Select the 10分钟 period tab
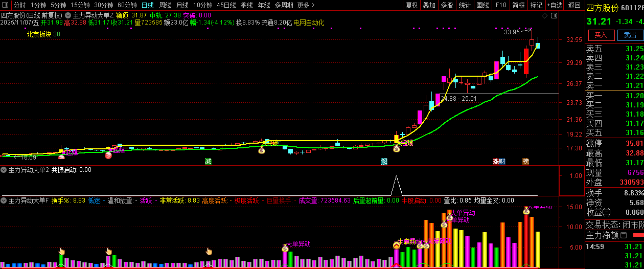 tap(203, 5)
